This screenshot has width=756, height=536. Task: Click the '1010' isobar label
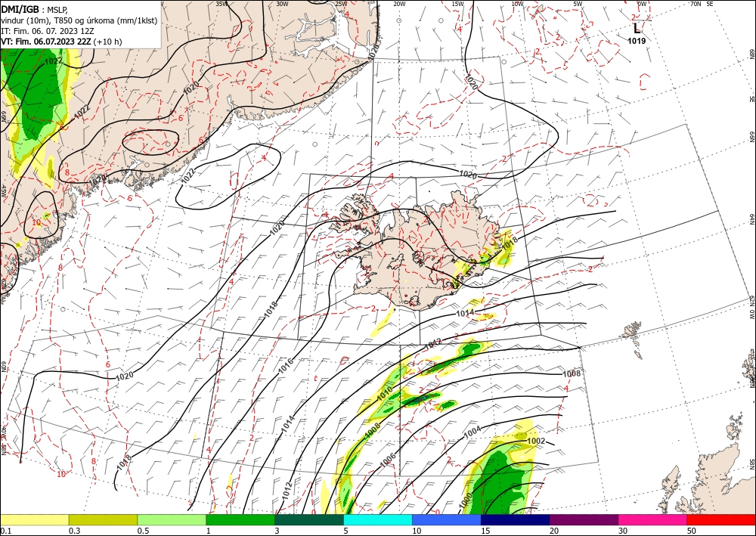coord(385,395)
